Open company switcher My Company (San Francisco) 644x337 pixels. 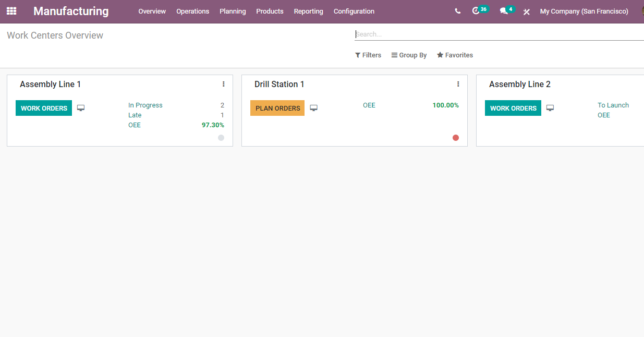pyautogui.click(x=584, y=11)
